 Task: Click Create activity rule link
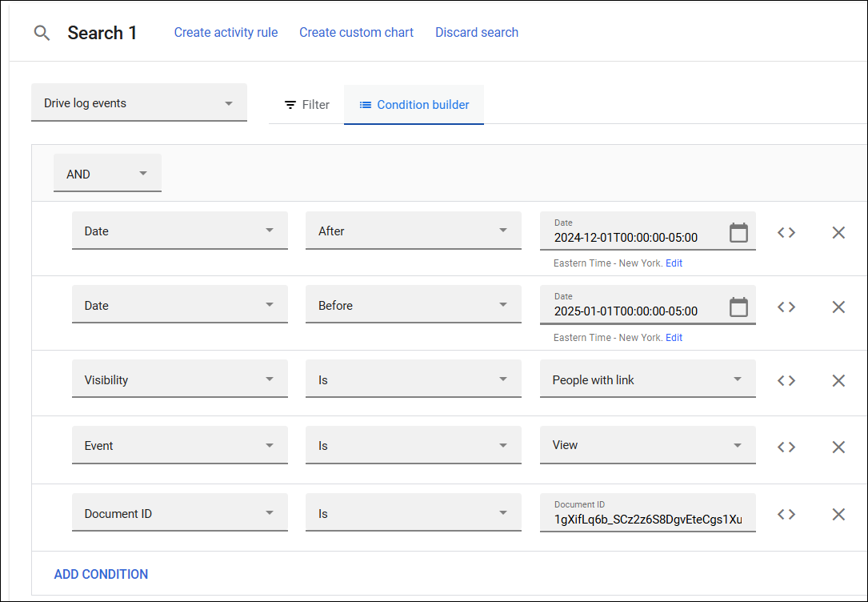pos(226,33)
